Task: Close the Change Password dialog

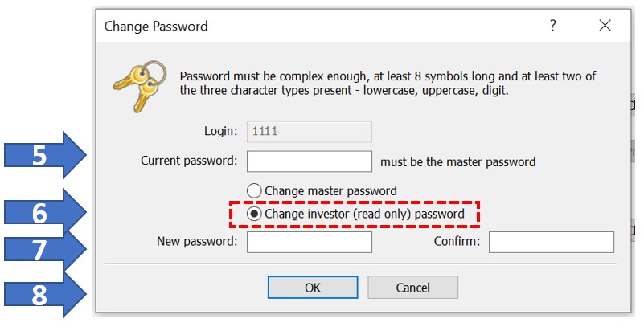Action: (x=605, y=26)
